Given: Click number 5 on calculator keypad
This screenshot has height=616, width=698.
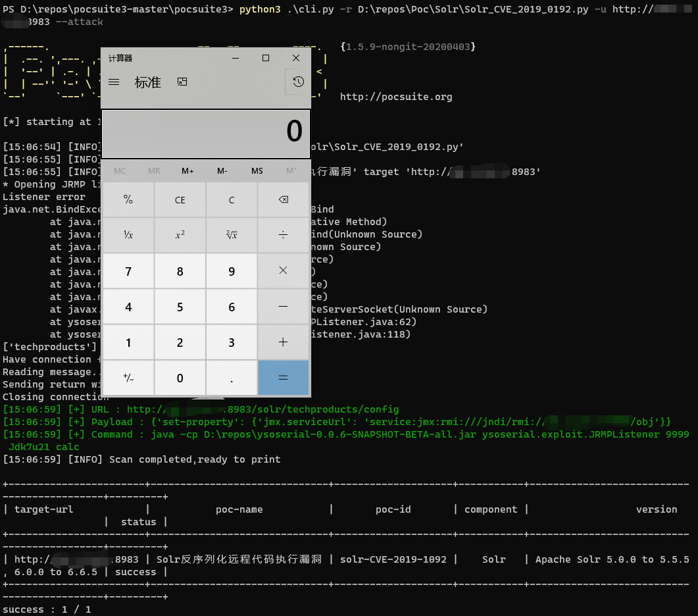Looking at the screenshot, I should (x=180, y=307).
